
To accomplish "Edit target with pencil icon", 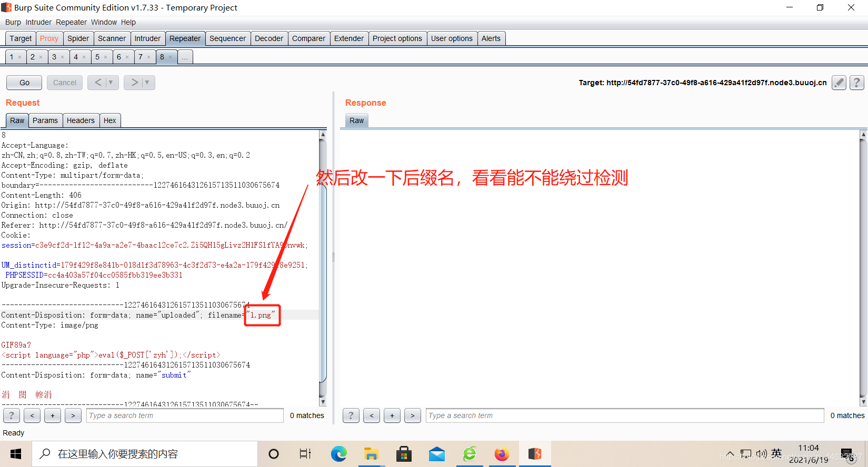I will point(839,83).
